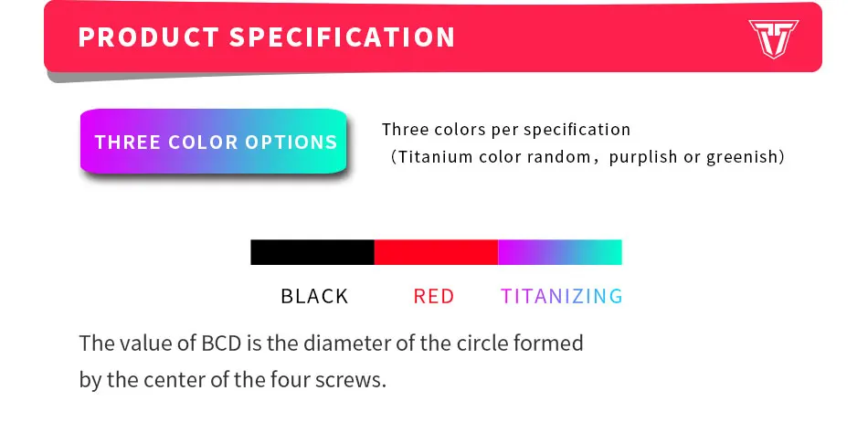Image resolution: width=868 pixels, height=433 pixels.
Task: Click the words 'purplish or greenish' in the note
Action: click(694, 157)
